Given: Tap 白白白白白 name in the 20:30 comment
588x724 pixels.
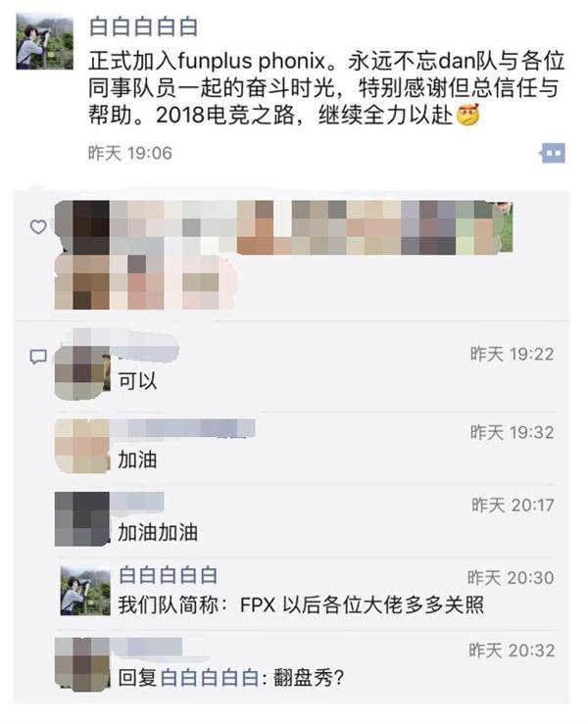Looking at the screenshot, I should point(168,575).
